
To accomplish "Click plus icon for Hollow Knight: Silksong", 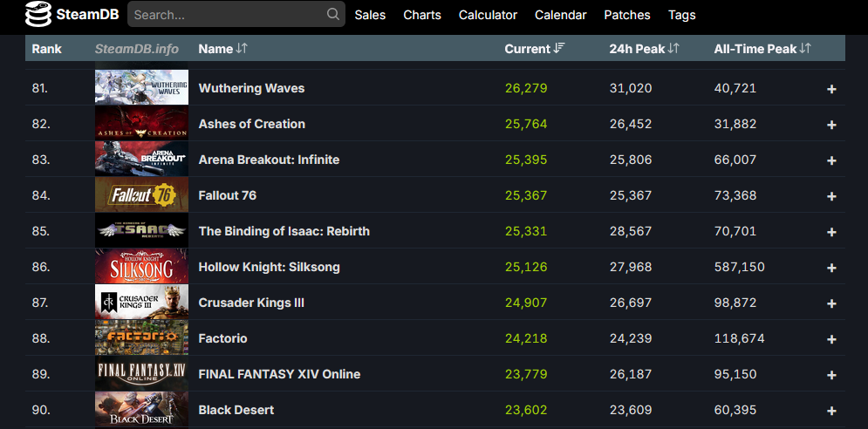I will tap(831, 268).
